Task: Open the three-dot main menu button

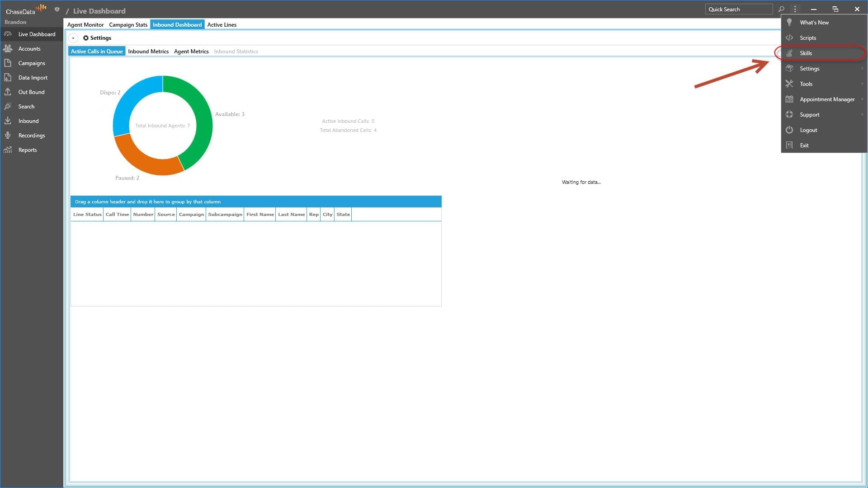Action: pyautogui.click(x=795, y=9)
